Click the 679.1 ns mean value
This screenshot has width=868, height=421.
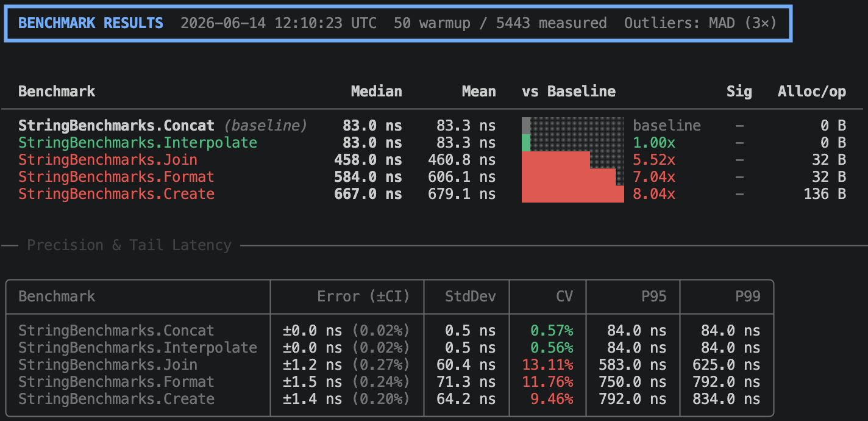point(461,194)
